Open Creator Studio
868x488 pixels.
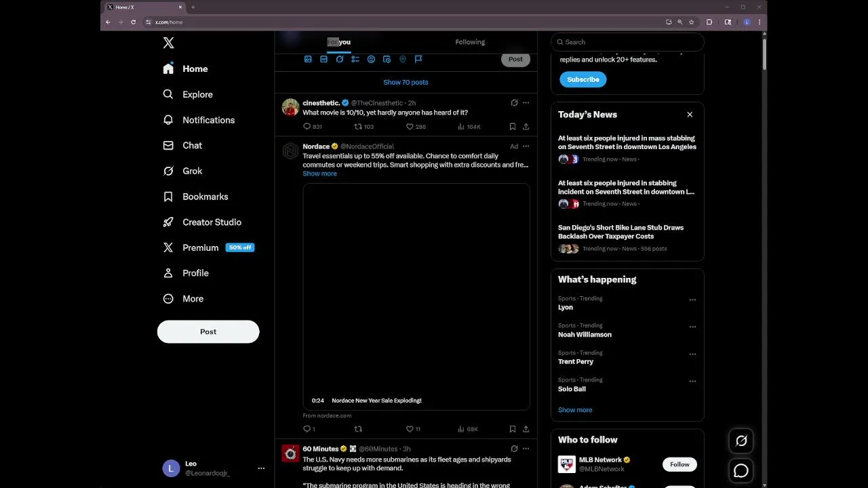203,222
